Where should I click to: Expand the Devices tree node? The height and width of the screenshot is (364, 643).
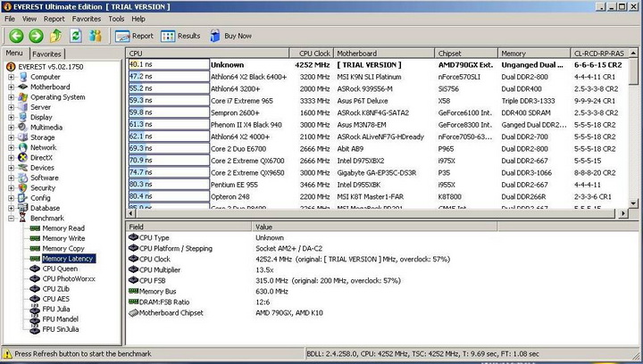pos(11,168)
